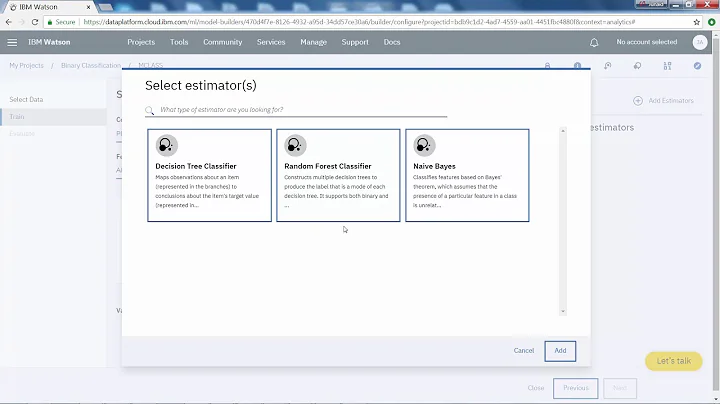Image resolution: width=720 pixels, height=404 pixels.
Task: Click the search magnifier icon in dialog
Action: [x=150, y=110]
